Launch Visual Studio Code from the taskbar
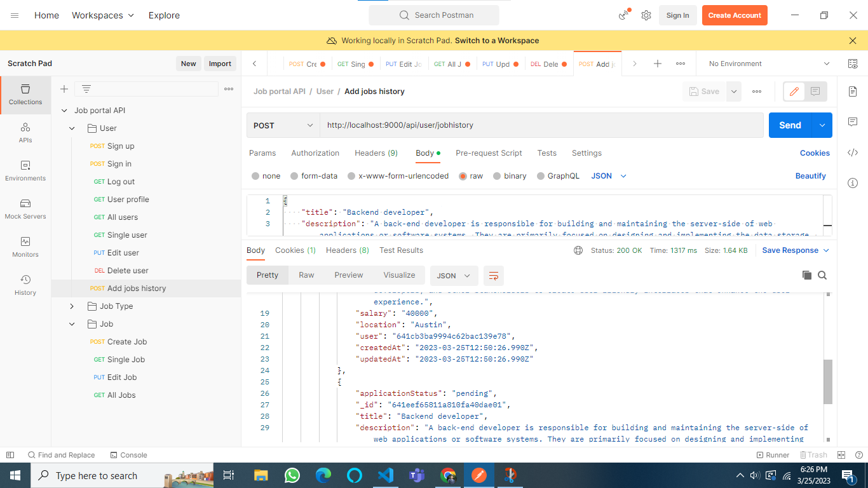This screenshot has width=868, height=488. pyautogui.click(x=385, y=475)
